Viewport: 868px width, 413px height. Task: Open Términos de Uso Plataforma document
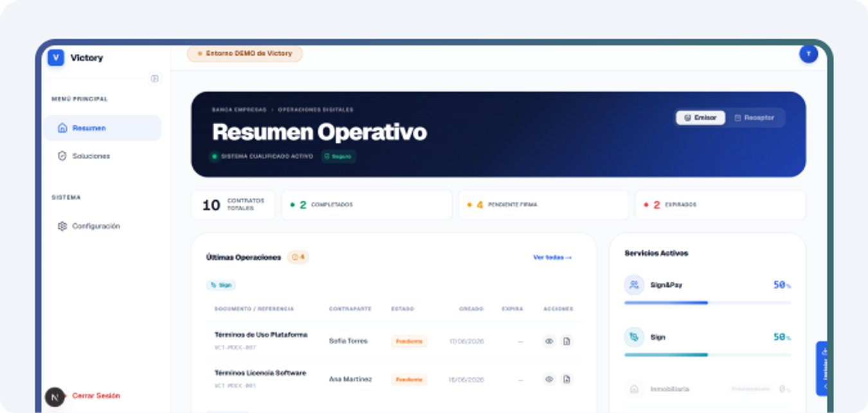coord(261,335)
